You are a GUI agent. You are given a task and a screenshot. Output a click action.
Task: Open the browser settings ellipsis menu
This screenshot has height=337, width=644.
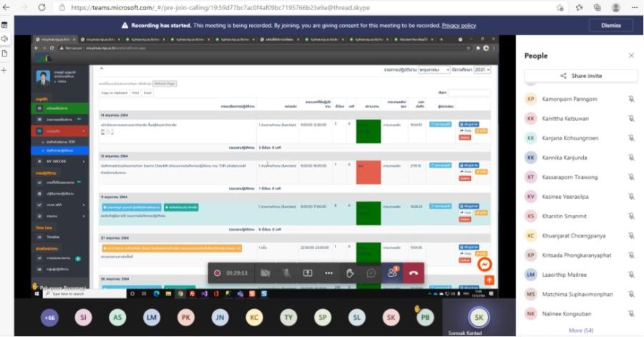(x=633, y=7)
